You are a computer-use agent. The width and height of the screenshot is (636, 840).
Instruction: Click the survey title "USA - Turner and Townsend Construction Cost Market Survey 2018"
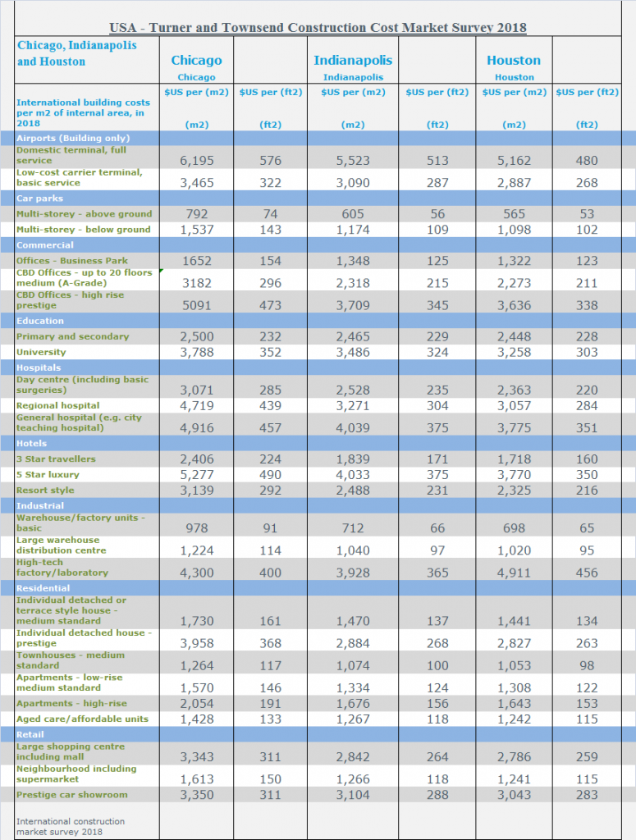pos(318,27)
